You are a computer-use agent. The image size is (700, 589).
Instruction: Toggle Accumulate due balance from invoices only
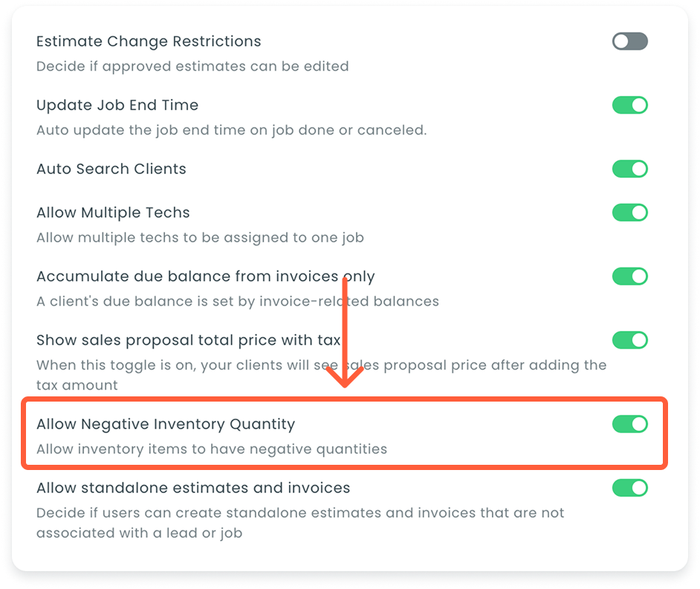click(x=629, y=277)
